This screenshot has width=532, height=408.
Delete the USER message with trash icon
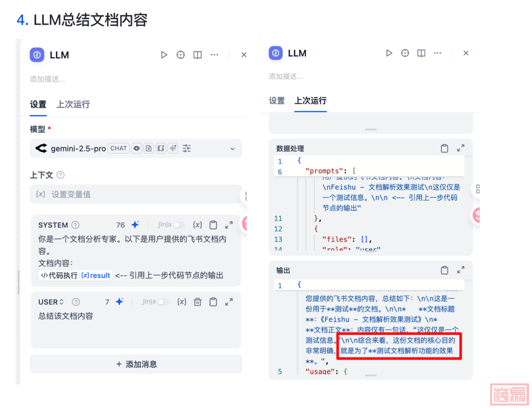pos(198,302)
